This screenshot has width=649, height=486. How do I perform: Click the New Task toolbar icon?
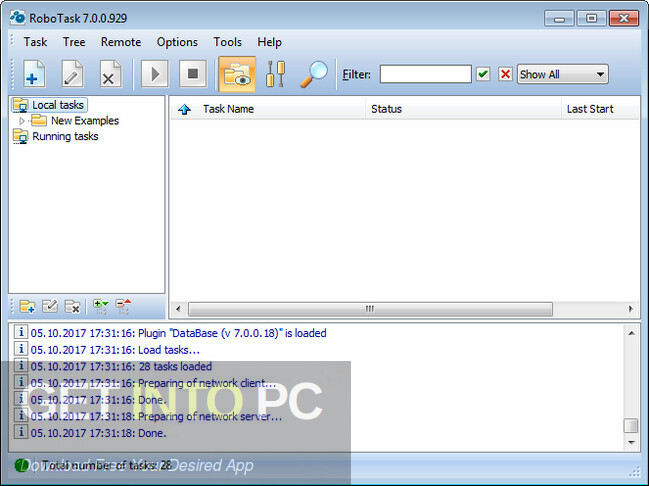point(34,74)
